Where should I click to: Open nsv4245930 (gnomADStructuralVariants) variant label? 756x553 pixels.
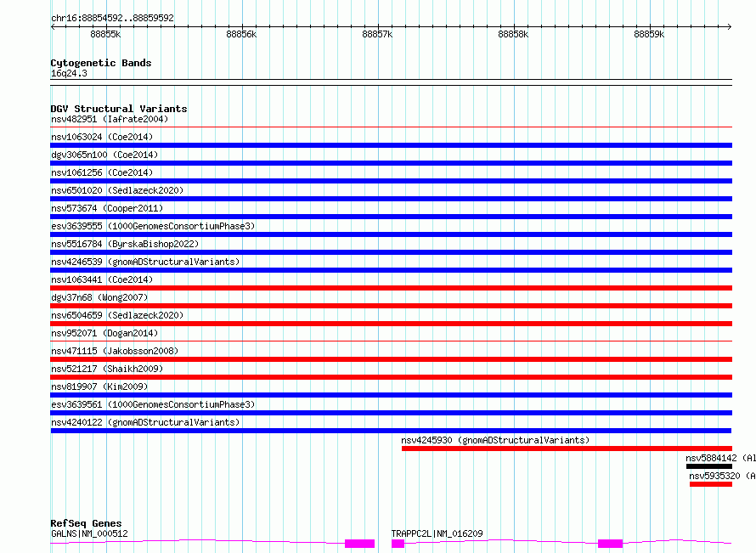tap(495, 440)
